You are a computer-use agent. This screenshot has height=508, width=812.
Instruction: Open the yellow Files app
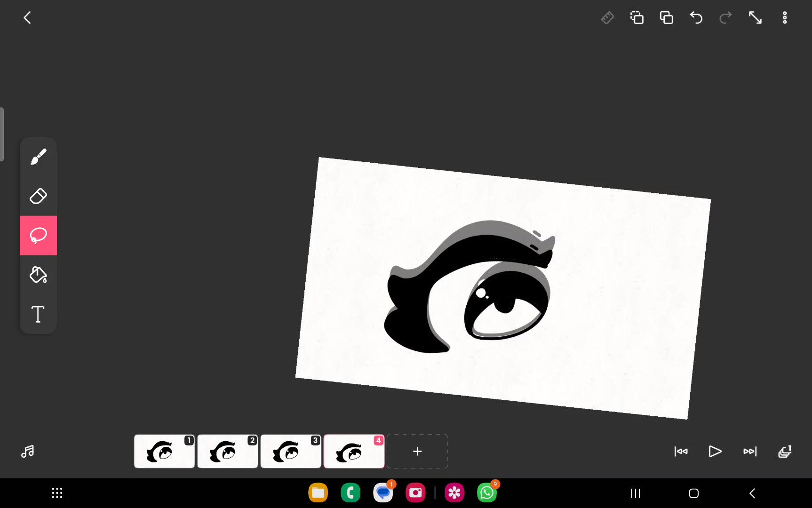(x=318, y=493)
